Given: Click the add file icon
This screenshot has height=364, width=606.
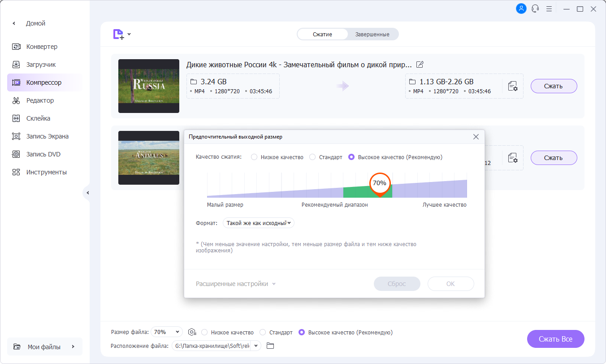Looking at the screenshot, I should pos(118,34).
